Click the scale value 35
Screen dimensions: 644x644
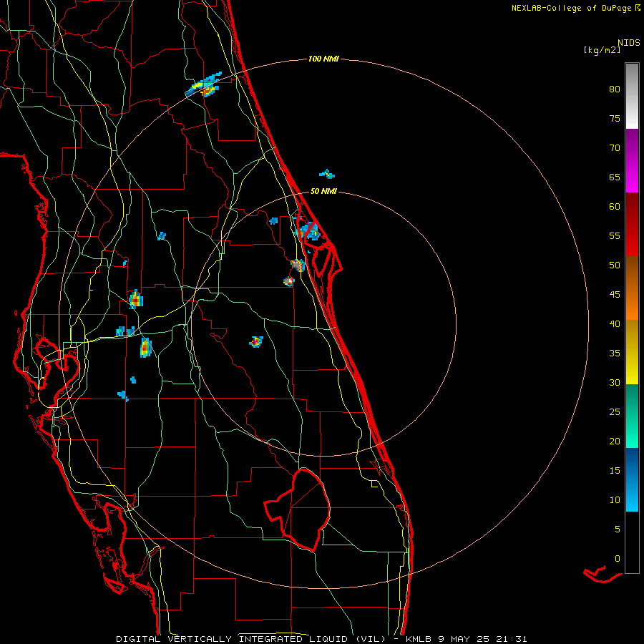click(615, 353)
